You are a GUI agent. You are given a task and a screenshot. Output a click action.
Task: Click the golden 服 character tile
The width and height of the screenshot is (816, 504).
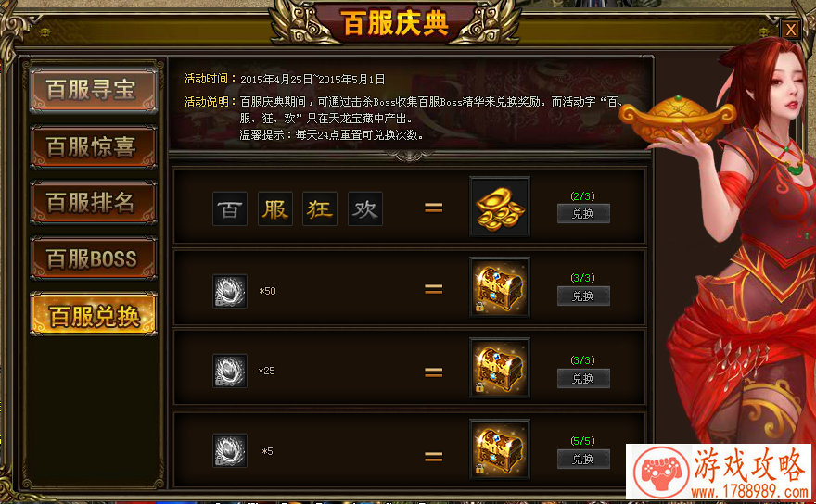coord(274,209)
